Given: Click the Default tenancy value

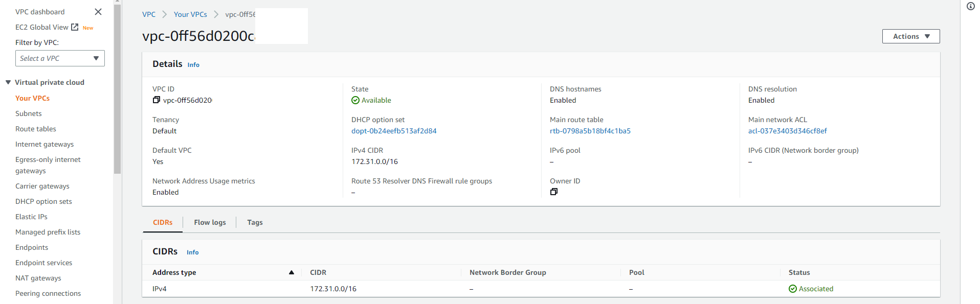Looking at the screenshot, I should (x=165, y=131).
